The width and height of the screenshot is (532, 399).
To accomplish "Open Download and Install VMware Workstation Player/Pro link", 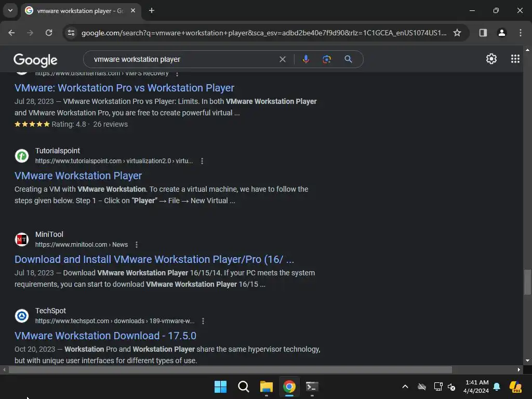I will 154,260.
